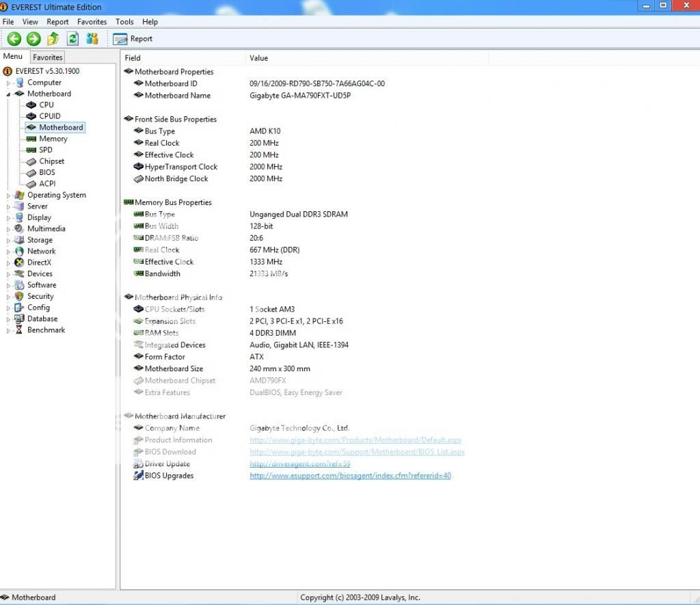Click the Value column header

367,58
